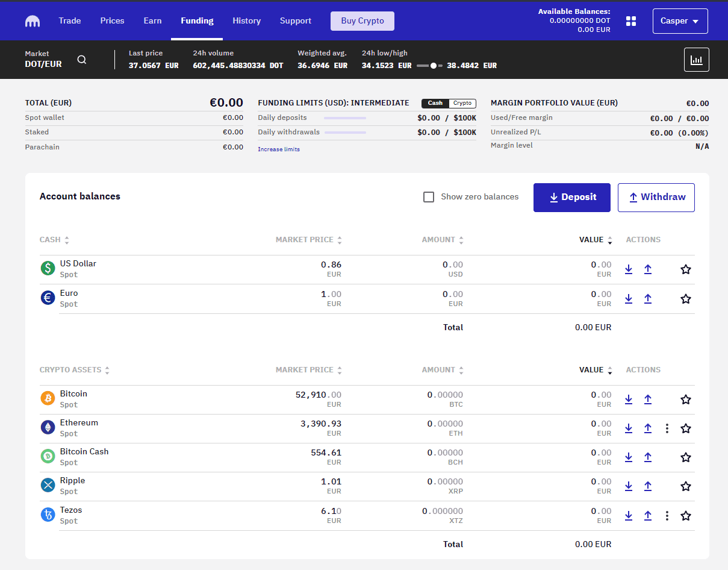Open more actions menu for Tezos
The image size is (728, 570).
667,516
